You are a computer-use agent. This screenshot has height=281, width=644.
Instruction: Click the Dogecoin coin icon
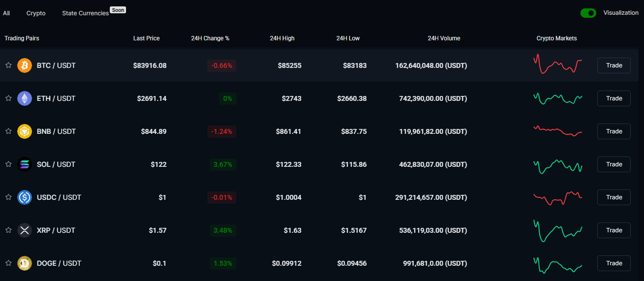25,263
